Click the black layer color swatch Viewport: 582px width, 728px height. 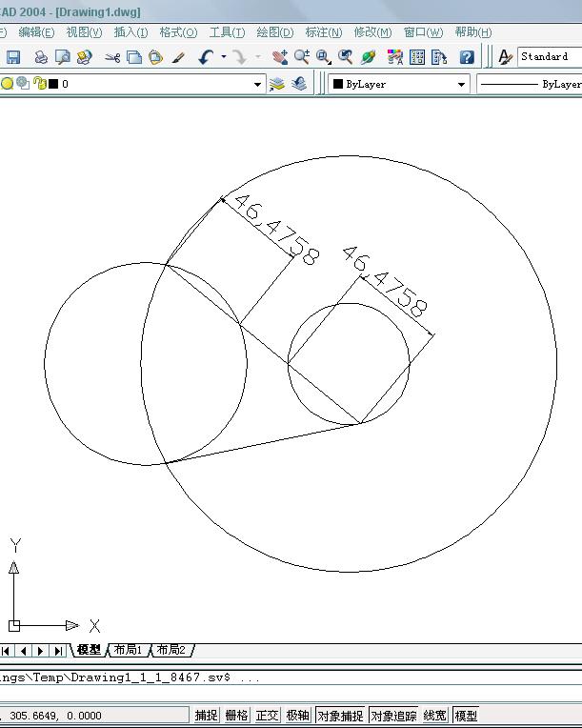click(53, 84)
